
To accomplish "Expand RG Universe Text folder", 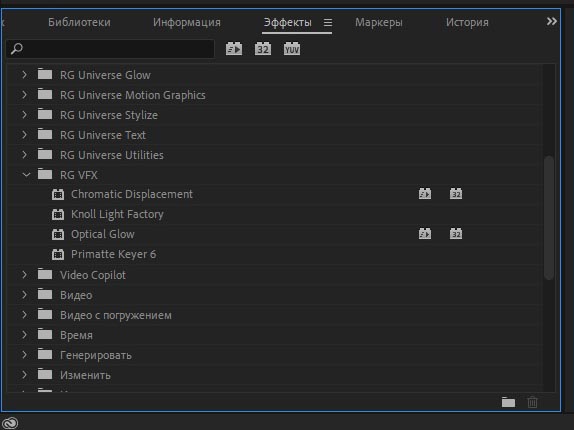I will [x=25, y=135].
